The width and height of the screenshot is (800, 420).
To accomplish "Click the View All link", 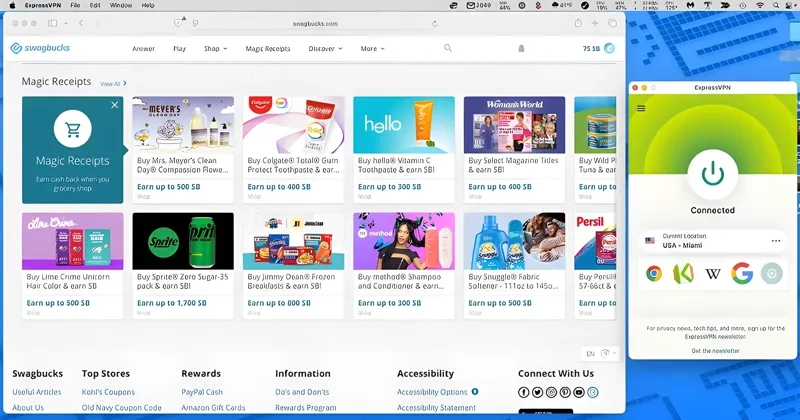I will click(x=113, y=84).
